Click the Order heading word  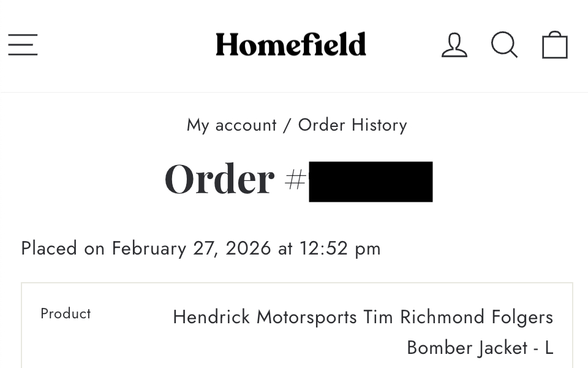coord(219,180)
